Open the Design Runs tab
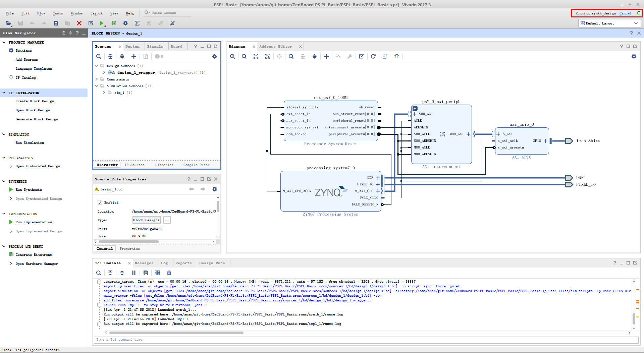The image size is (644, 353). coord(212,263)
